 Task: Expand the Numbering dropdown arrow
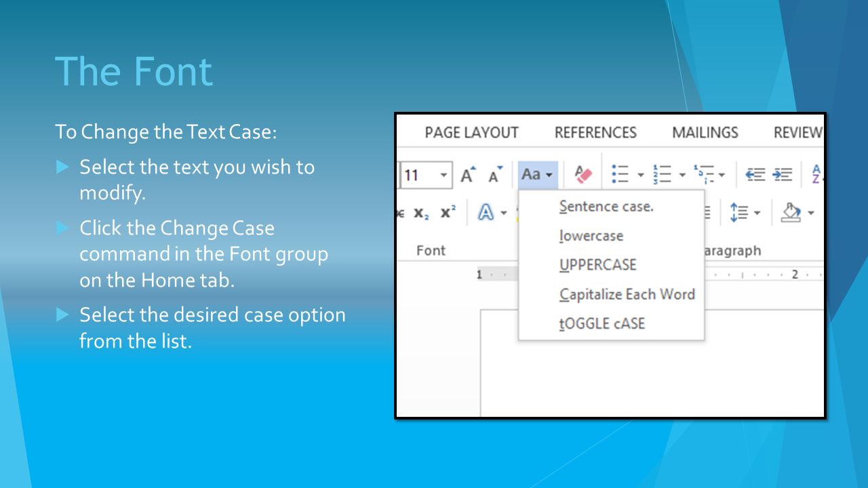coord(682,176)
